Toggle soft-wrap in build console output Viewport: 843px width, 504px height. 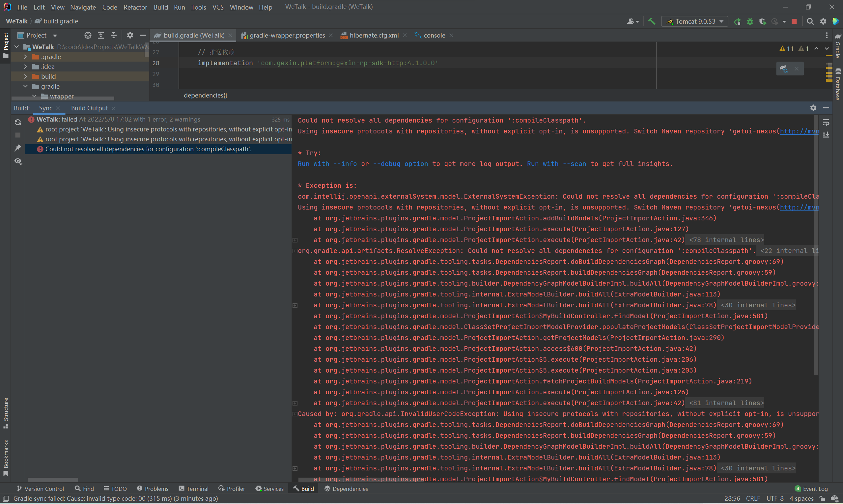coord(826,122)
